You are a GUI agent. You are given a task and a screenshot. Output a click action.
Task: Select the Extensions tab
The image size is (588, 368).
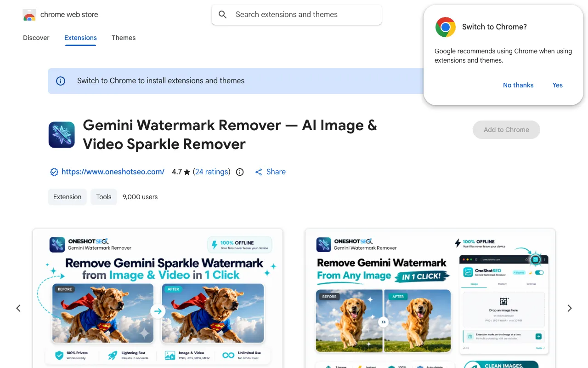pyautogui.click(x=80, y=38)
